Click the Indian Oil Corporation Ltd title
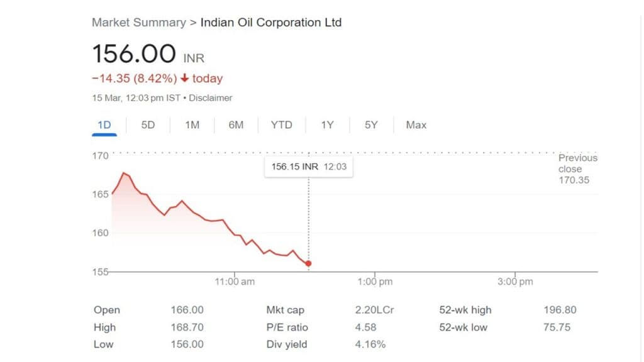Screen dimensions: 644x362 [x=270, y=23]
